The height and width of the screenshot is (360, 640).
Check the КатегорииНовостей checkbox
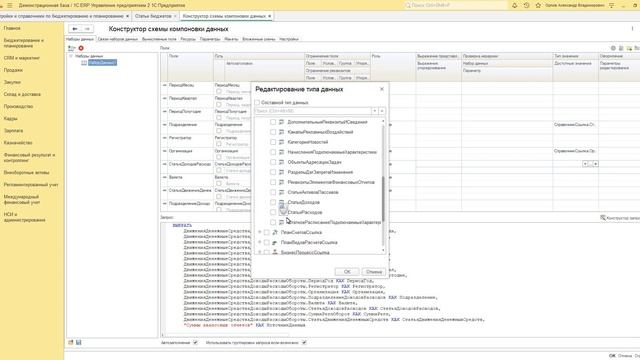[273, 142]
